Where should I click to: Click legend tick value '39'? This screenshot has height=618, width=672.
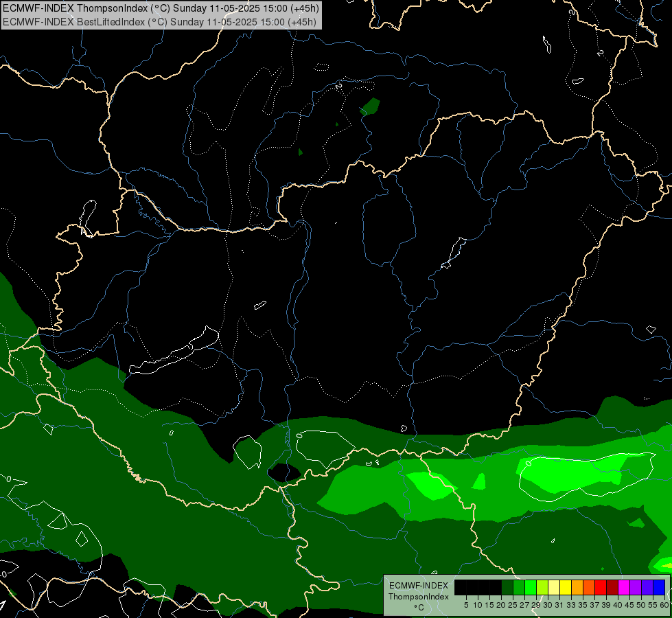click(x=606, y=605)
